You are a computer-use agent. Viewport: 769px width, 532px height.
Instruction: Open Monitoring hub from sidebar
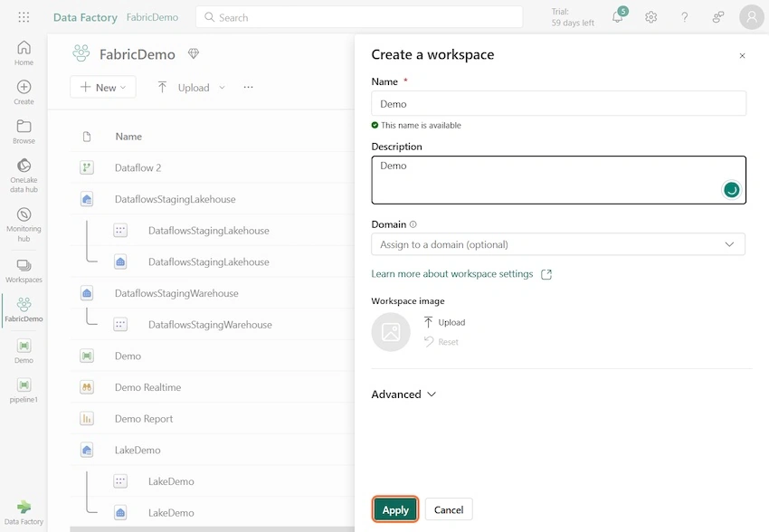click(x=24, y=224)
